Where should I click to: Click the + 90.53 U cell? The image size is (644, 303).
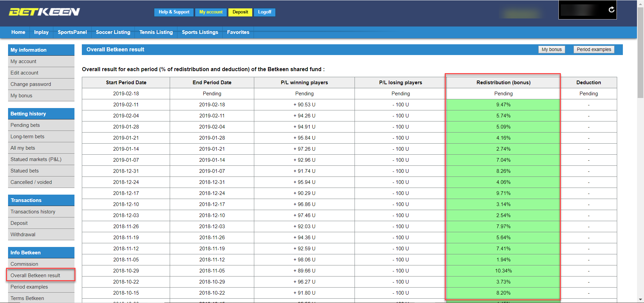304,105
